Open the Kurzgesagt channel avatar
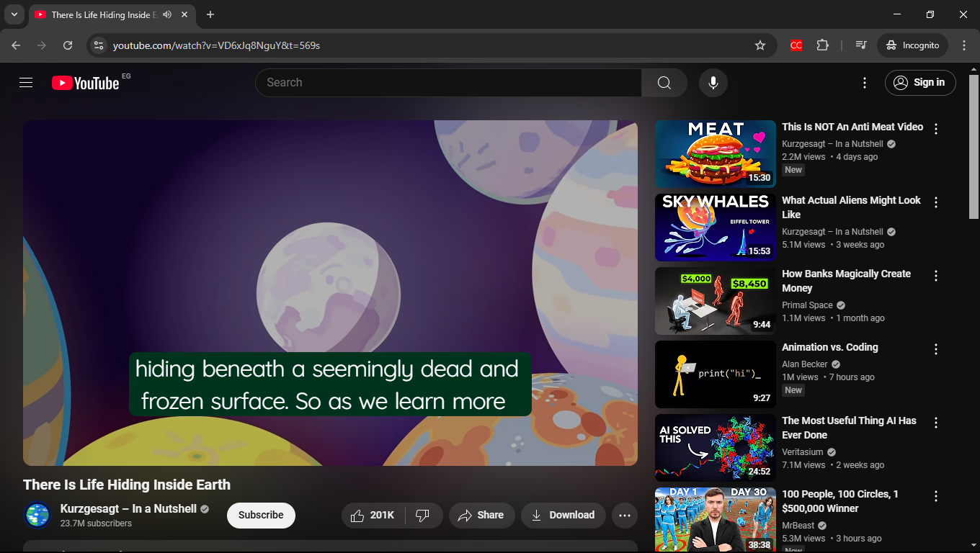Image resolution: width=980 pixels, height=553 pixels. click(37, 516)
